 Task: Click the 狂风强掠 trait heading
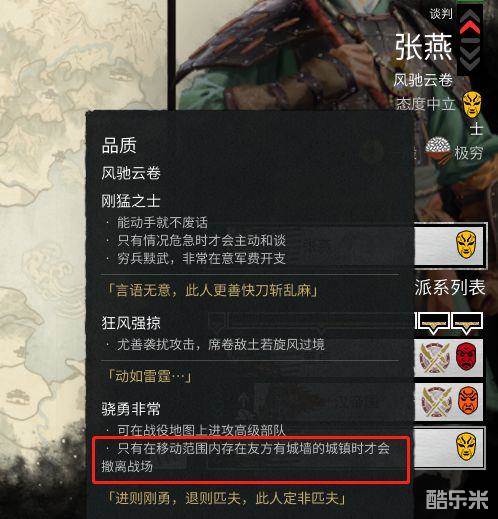(x=131, y=323)
